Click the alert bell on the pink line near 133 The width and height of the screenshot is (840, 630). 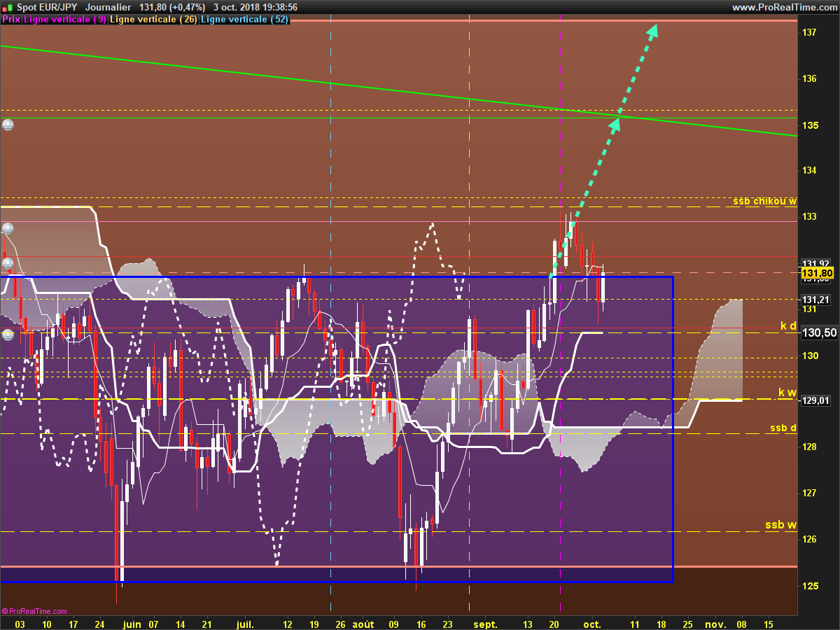pos(8,228)
